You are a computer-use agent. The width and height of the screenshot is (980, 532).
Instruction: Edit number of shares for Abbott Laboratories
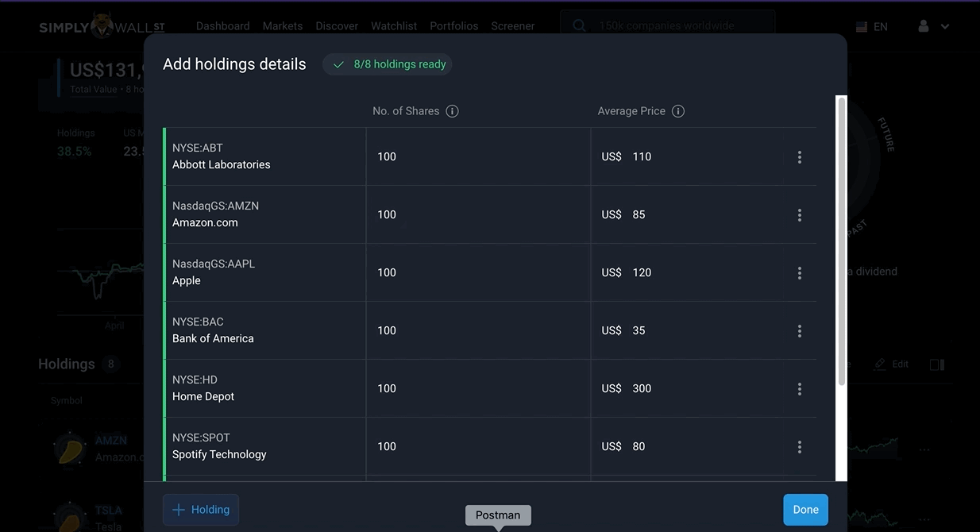(x=478, y=156)
